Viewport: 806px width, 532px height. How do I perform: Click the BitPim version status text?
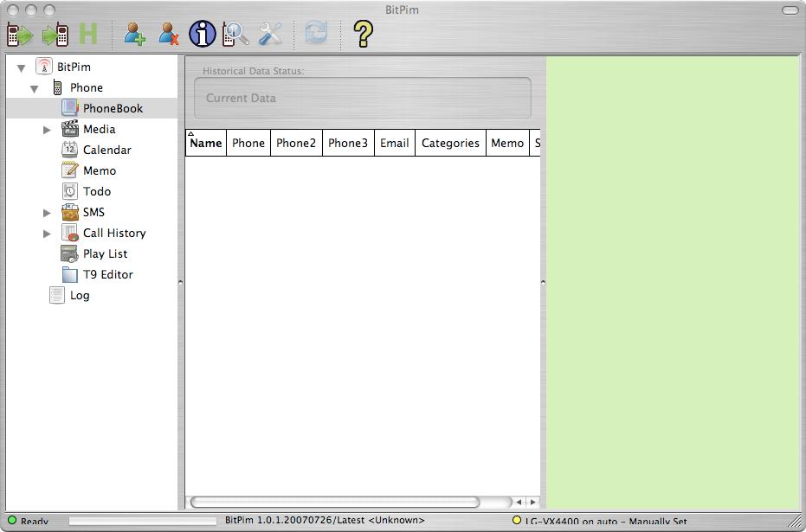(x=325, y=520)
